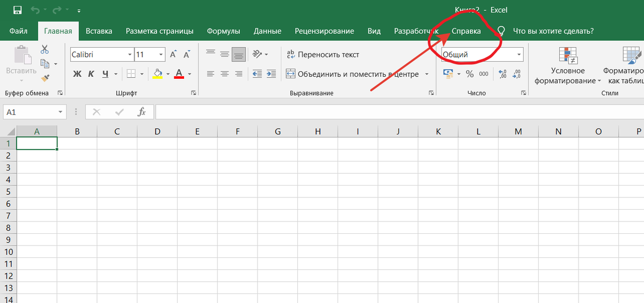Screen dimensions: 644x303
Task: Expand the merge cells options arrow
Action: pos(427,74)
